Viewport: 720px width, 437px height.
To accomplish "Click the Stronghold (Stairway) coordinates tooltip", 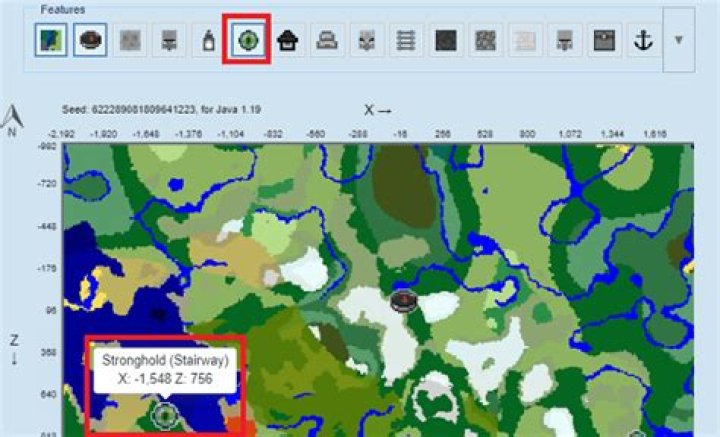I will (x=165, y=370).
